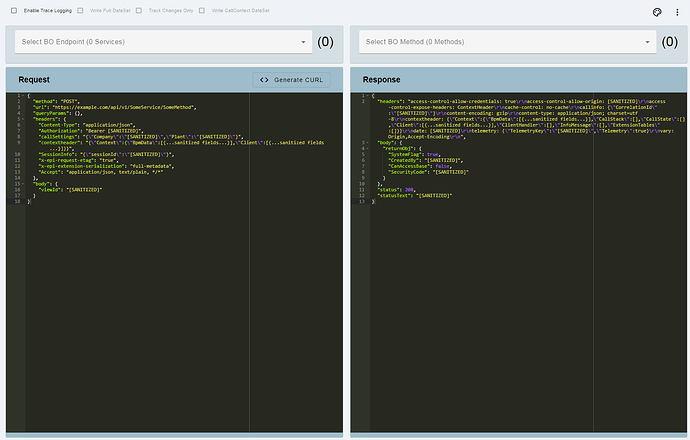Fold the Request "headers" block at line 5
The height and width of the screenshot is (440, 690).
click(23, 119)
